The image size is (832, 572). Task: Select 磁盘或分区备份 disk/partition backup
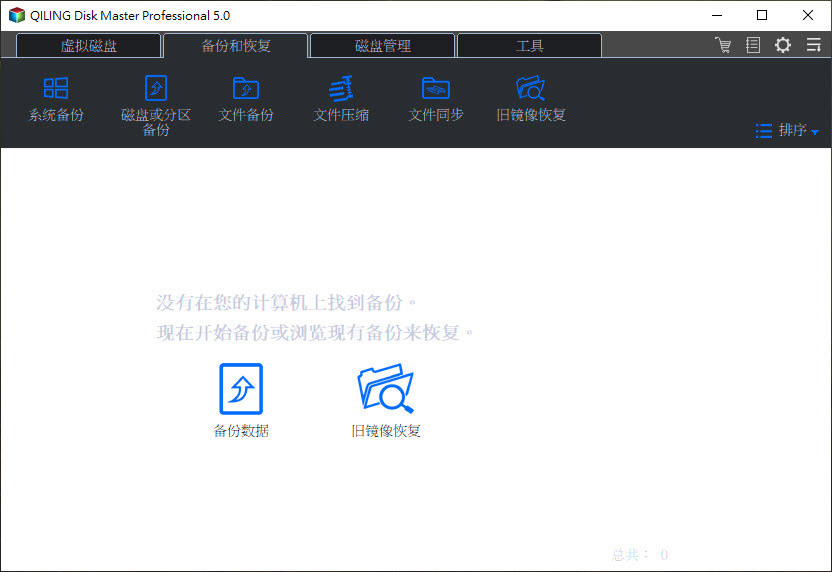click(x=155, y=103)
